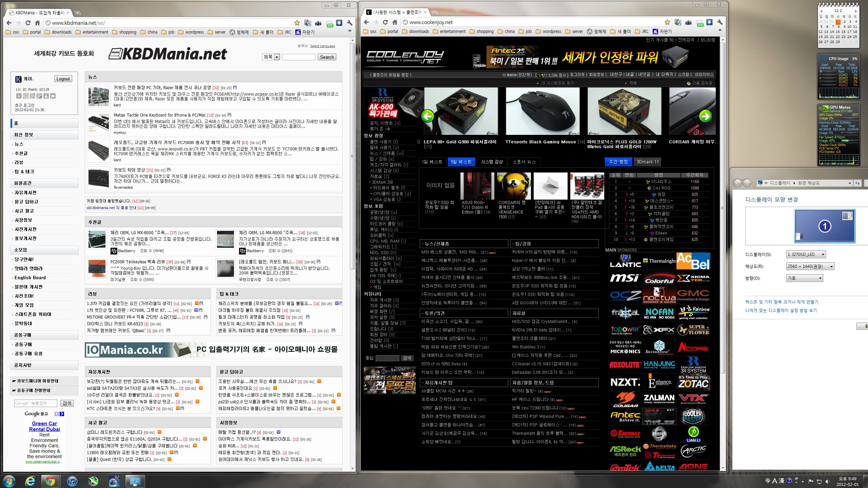Open new tab in KBDMania browser window
This screenshot has width=868, height=488.
[77, 13]
